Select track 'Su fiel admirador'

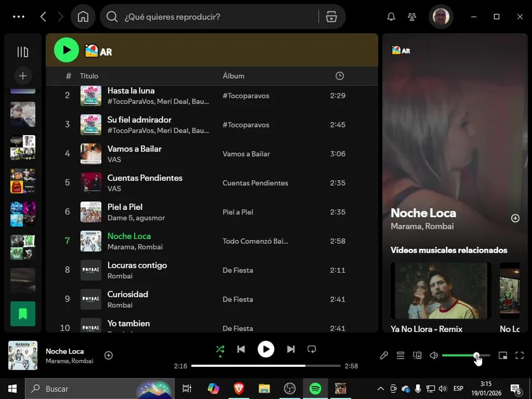(139, 120)
